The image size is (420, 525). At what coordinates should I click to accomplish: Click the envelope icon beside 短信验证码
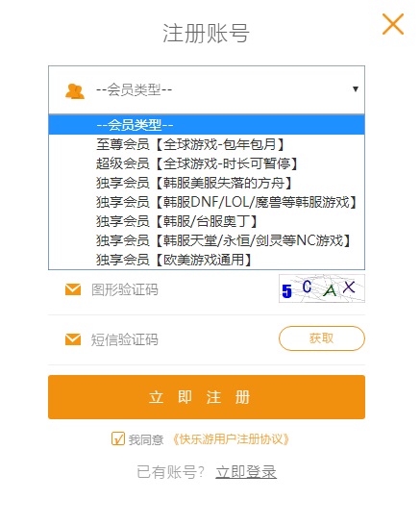tap(73, 339)
